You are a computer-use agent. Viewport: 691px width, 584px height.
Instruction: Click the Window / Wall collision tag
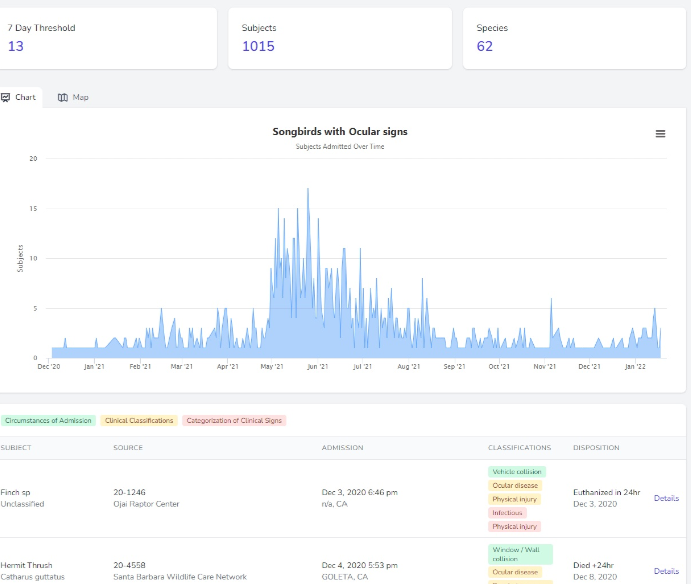click(x=520, y=554)
